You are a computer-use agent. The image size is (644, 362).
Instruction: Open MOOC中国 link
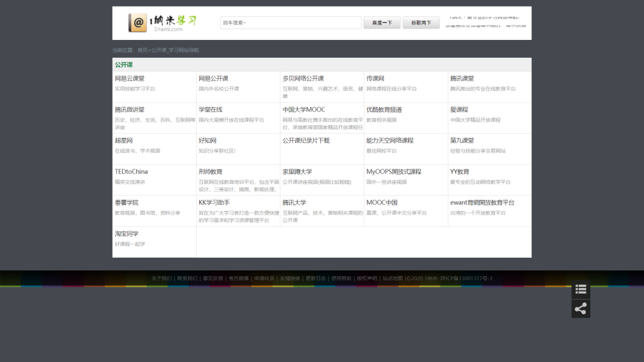tap(382, 203)
